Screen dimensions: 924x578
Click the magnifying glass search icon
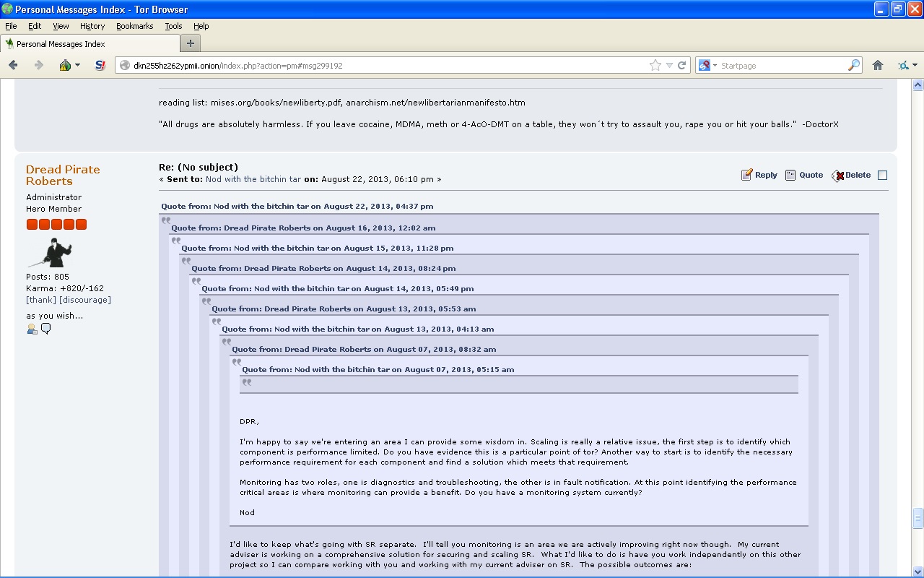[854, 65]
